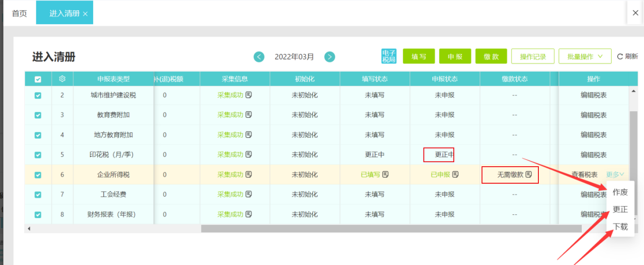Screen dimensions: 644x265
Task: Go to previous month arrow
Action: click(259, 57)
